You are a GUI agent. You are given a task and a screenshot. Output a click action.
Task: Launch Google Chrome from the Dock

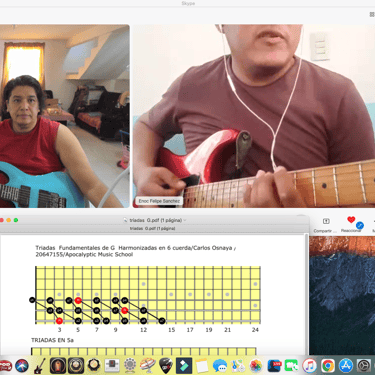pos(328,366)
